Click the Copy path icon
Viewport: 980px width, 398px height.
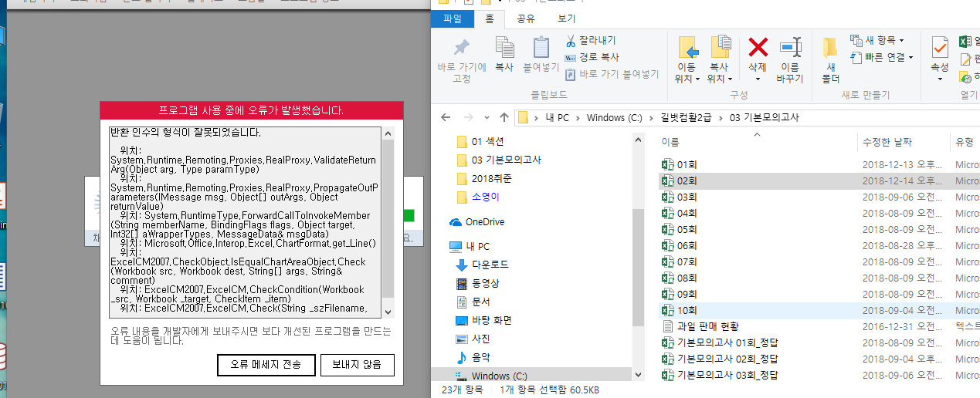click(x=571, y=57)
